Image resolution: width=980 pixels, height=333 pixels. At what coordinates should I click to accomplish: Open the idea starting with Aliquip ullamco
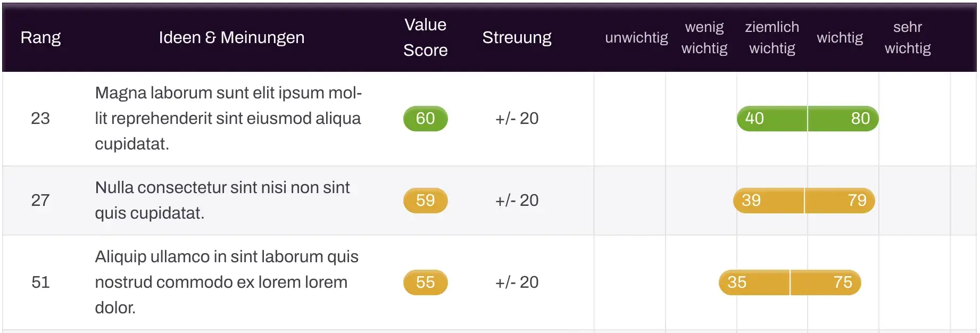[x=227, y=282]
